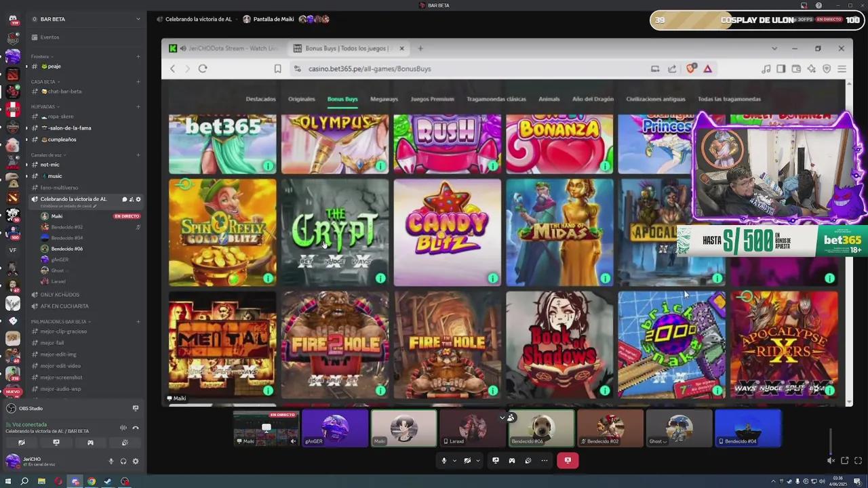This screenshot has height=488, width=868.
Task: Disconnect the call with red button
Action: pos(568,461)
